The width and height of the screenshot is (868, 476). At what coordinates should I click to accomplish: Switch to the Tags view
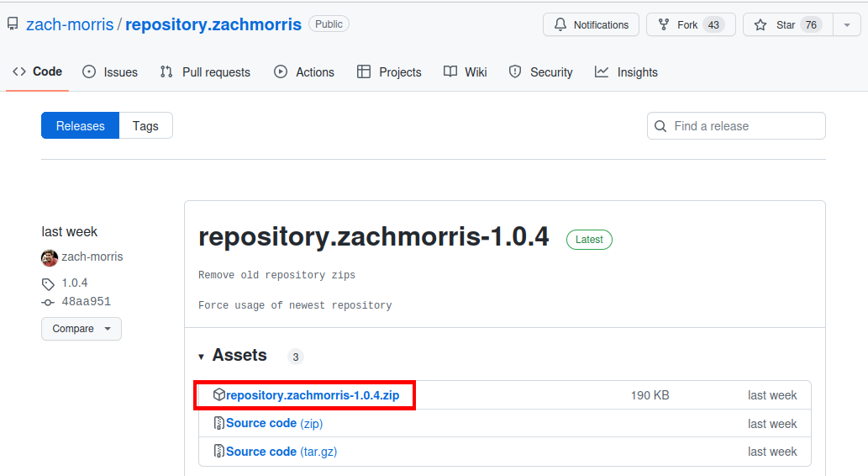(x=145, y=126)
